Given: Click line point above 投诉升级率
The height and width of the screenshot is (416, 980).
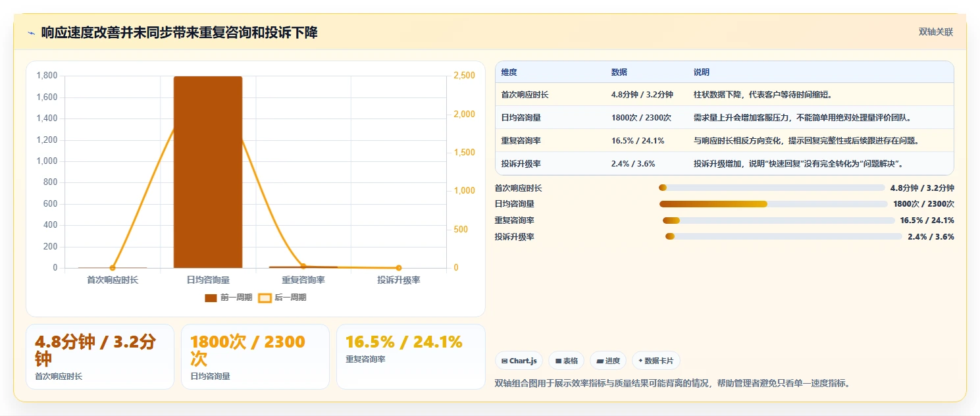Looking at the screenshot, I should tap(399, 268).
